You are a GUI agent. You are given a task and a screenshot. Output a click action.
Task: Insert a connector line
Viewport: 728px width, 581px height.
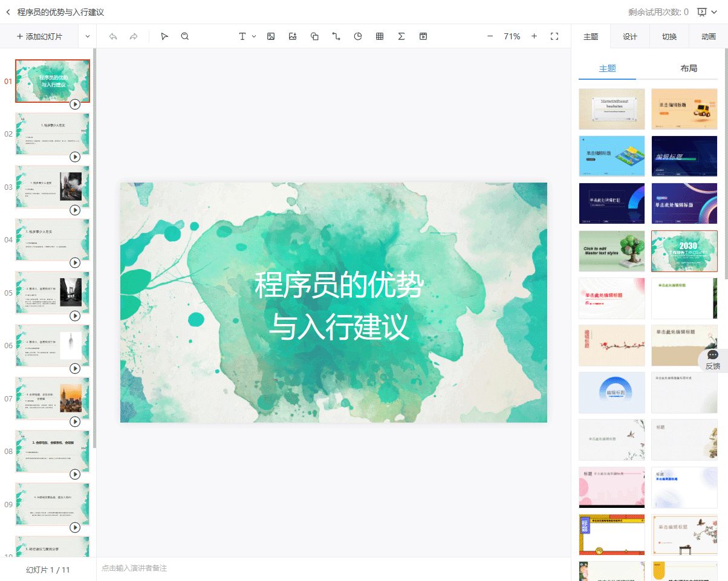coord(336,36)
